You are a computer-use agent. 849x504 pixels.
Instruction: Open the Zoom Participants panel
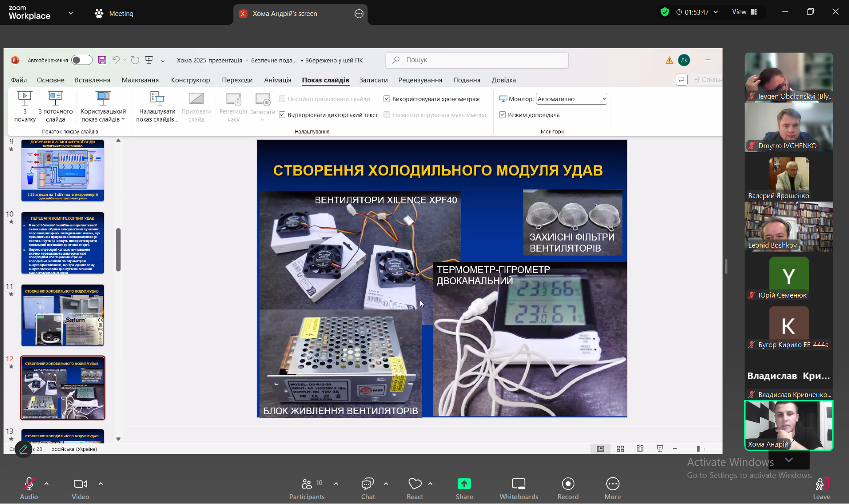tap(307, 488)
